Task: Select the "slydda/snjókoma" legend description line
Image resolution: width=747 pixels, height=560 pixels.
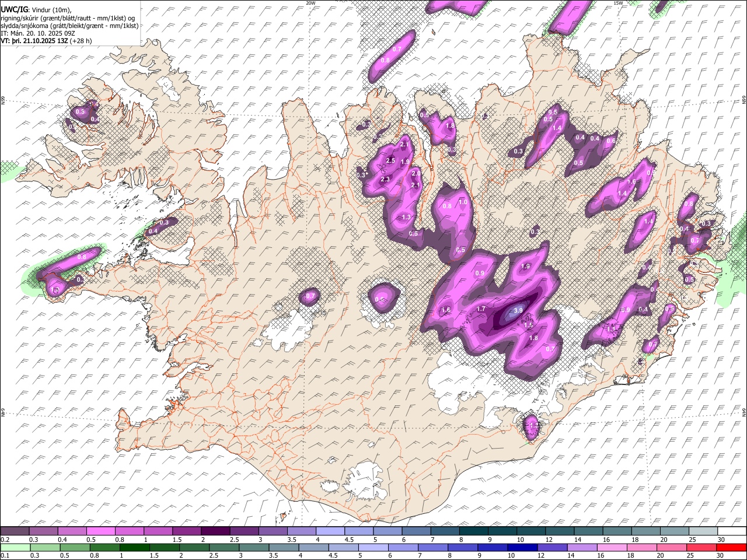Action: [x=69, y=26]
